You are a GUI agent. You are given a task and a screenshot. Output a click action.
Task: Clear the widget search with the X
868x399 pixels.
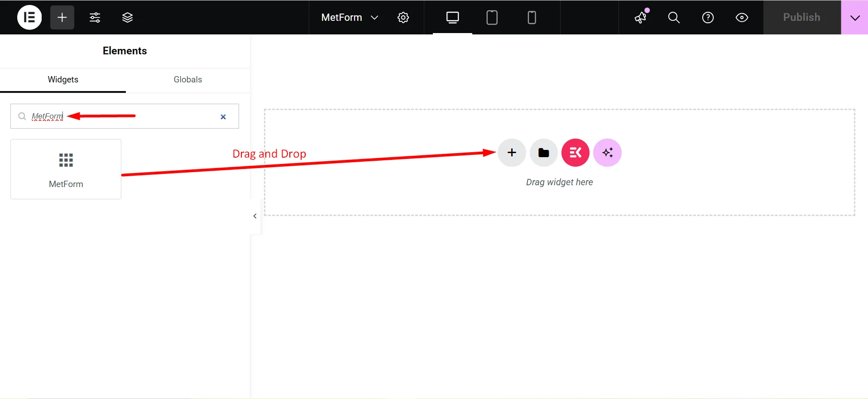coord(223,117)
